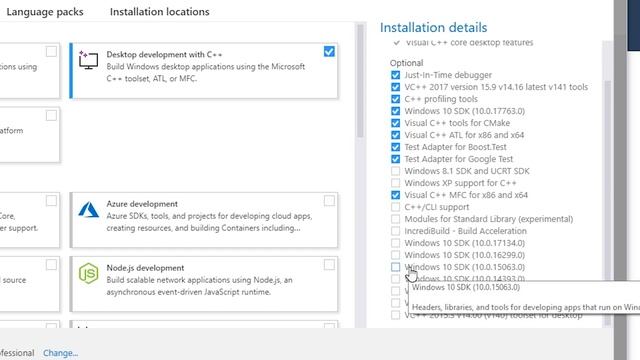Uncheck VC++ 2017 v141 tools option
The image size is (640, 360).
point(395,87)
